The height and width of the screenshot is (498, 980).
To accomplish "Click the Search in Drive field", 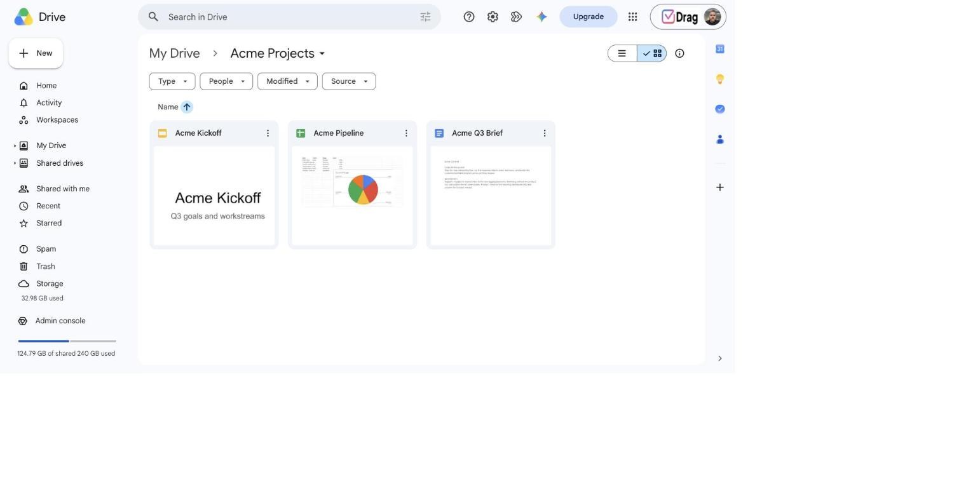I will [289, 17].
